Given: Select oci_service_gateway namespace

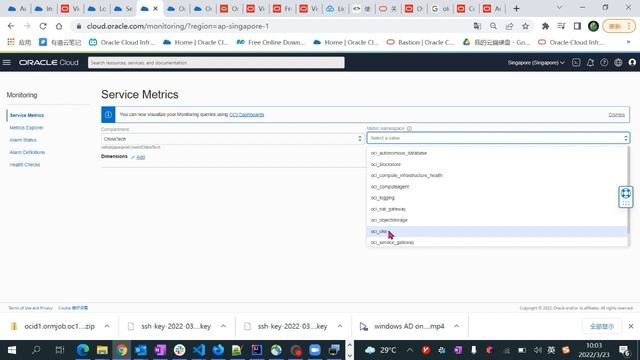Looking at the screenshot, I should click(497, 242).
